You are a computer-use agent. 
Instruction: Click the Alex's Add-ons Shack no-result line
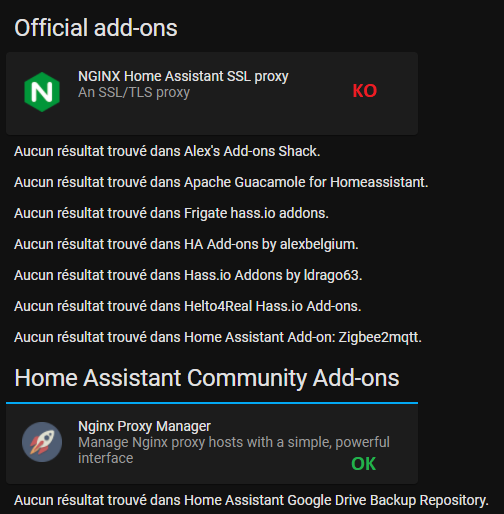(x=167, y=151)
